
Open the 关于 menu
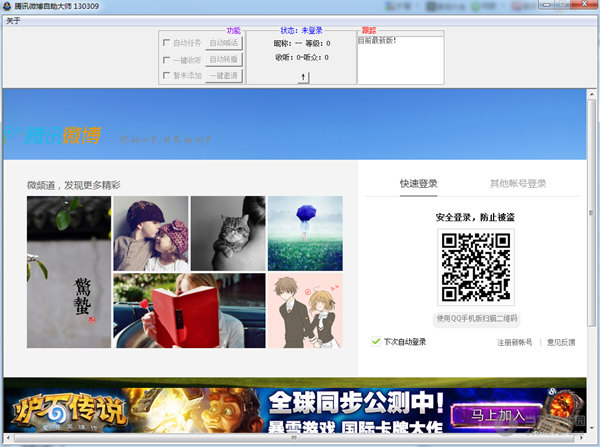pos(13,21)
